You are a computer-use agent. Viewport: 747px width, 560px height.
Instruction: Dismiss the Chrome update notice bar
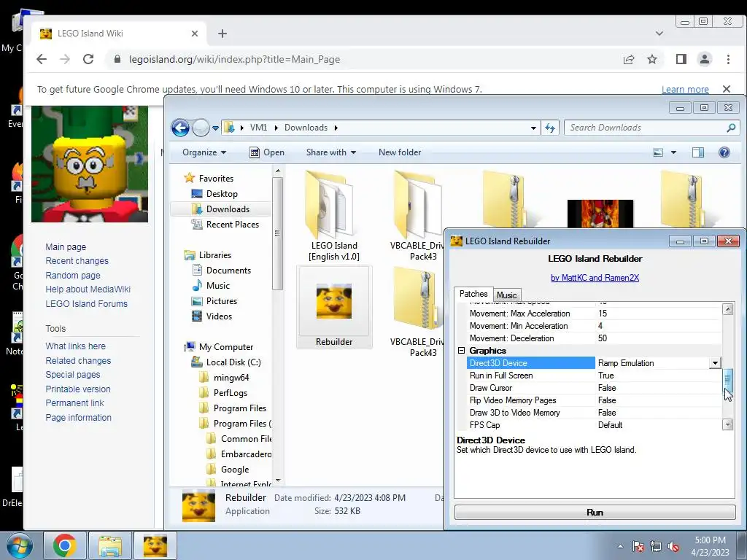[x=727, y=89]
